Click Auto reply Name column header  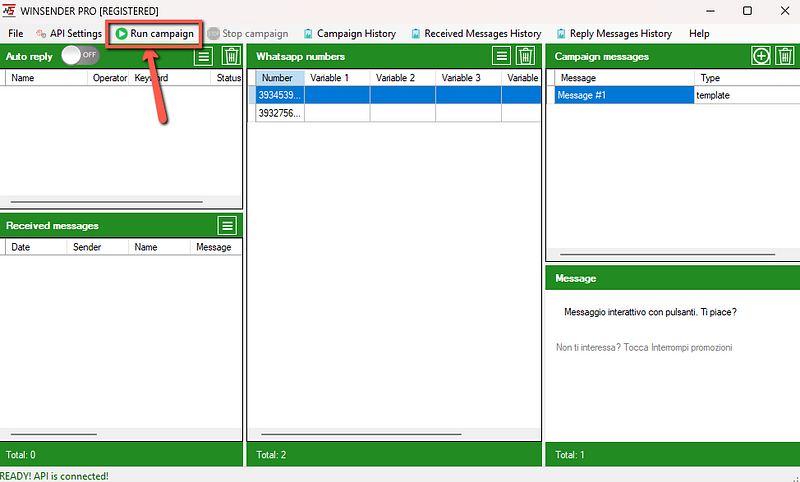[46, 78]
